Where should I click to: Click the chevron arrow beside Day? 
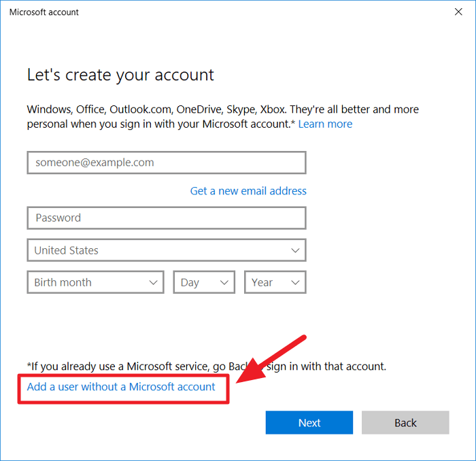point(224,283)
